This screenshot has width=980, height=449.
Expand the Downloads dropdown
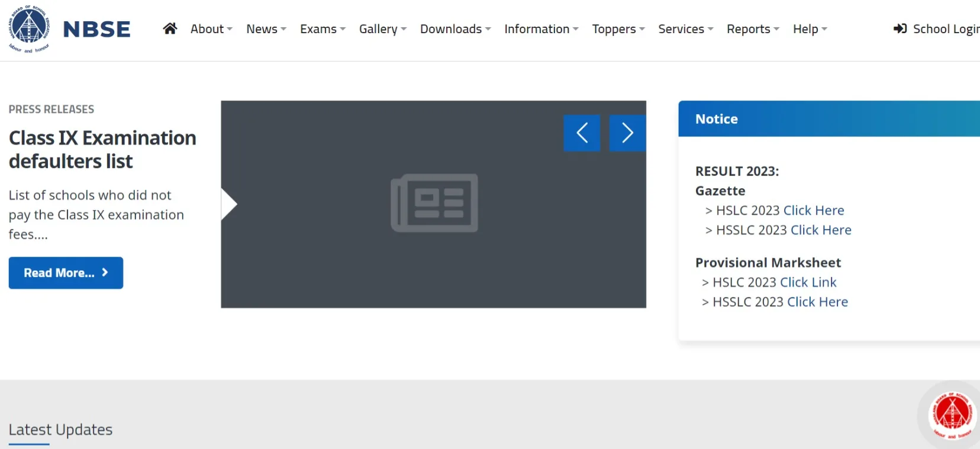pos(455,29)
